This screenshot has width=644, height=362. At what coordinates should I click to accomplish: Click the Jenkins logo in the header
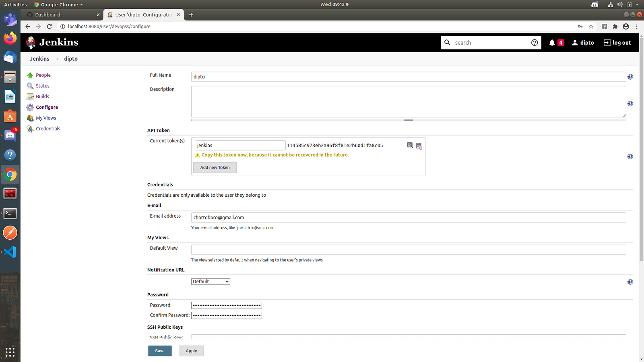(x=52, y=42)
